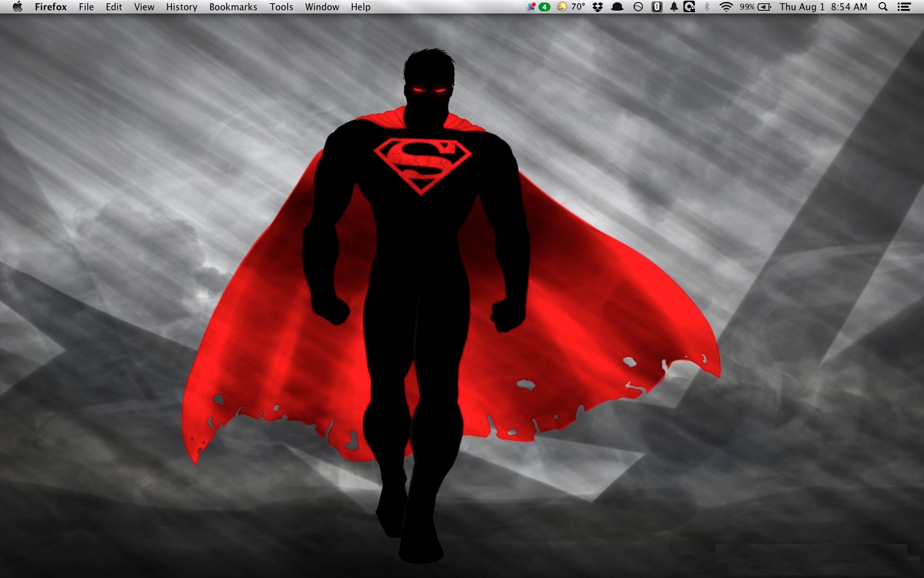Open the Dropbox menu bar icon

pyautogui.click(x=598, y=7)
